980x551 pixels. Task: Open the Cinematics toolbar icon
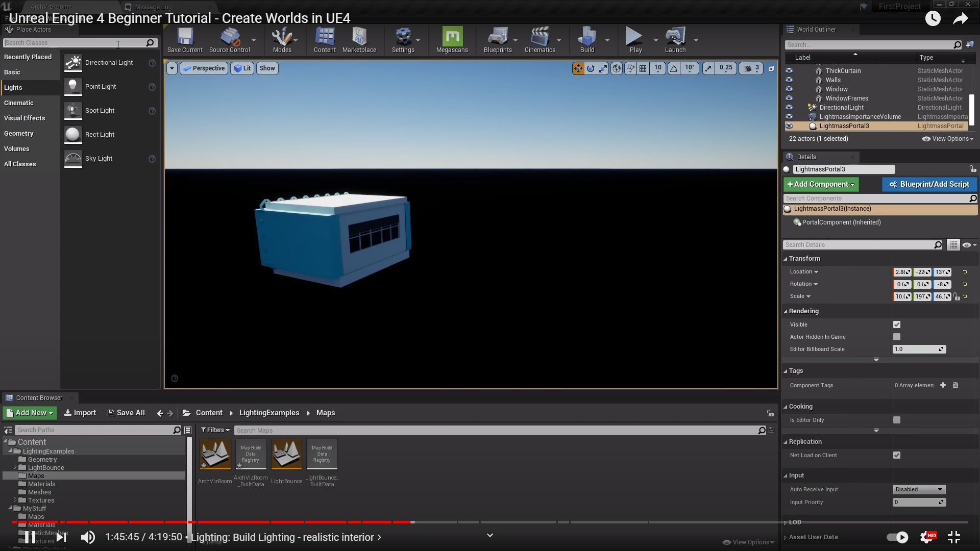[x=540, y=37]
